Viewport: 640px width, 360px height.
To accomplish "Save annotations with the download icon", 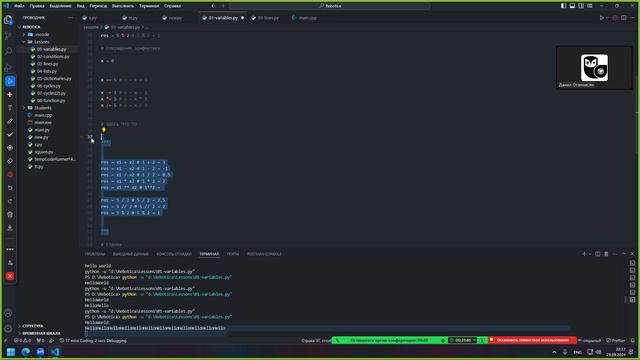I will (10, 228).
